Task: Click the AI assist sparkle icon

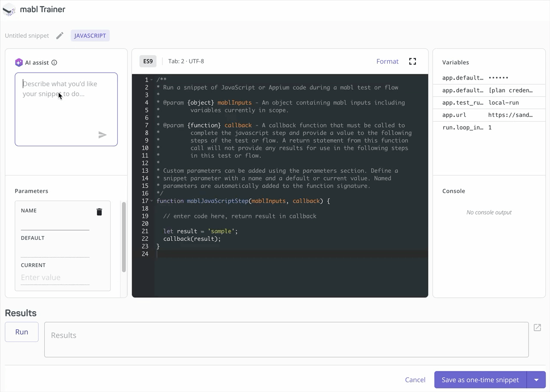Action: 19,62
